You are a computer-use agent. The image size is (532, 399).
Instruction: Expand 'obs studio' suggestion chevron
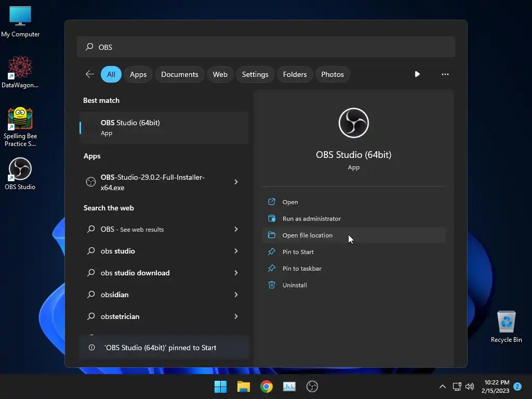[236, 251]
